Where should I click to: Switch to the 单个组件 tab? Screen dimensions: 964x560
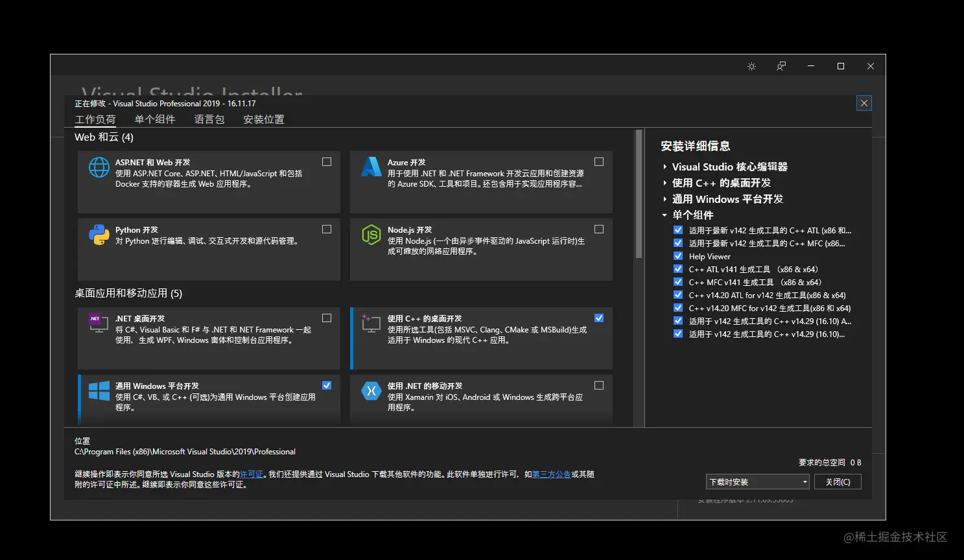tap(155, 119)
